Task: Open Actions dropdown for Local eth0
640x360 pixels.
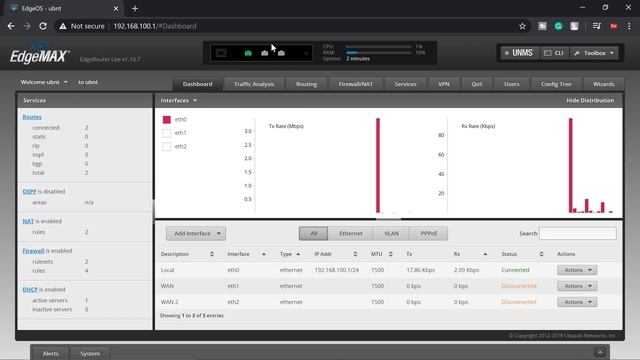Action: click(577, 270)
